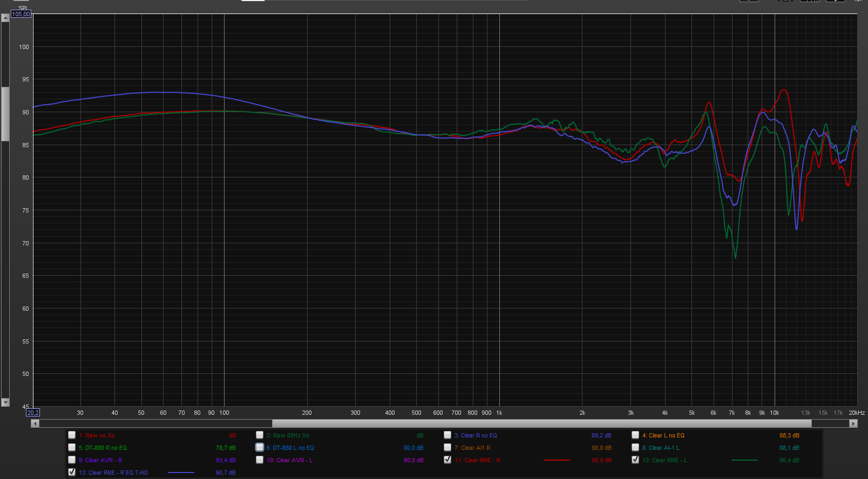Click the 90,7 dB value readout

click(226, 473)
